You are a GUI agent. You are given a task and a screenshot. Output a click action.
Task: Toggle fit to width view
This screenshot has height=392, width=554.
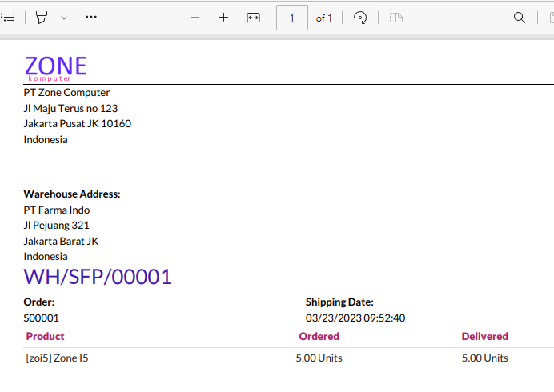253,18
